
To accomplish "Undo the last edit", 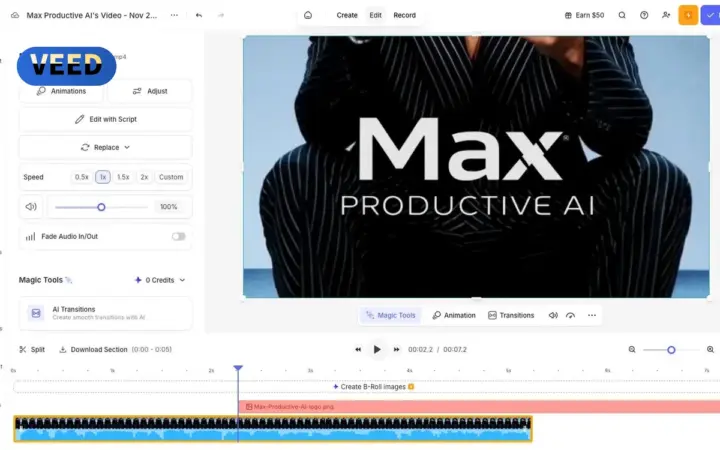I will pyautogui.click(x=199, y=15).
